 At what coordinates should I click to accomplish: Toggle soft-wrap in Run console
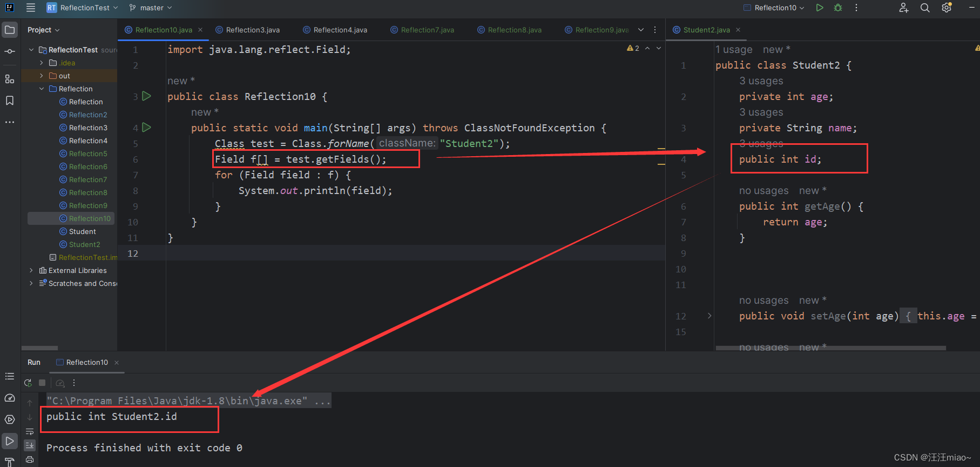pyautogui.click(x=30, y=431)
